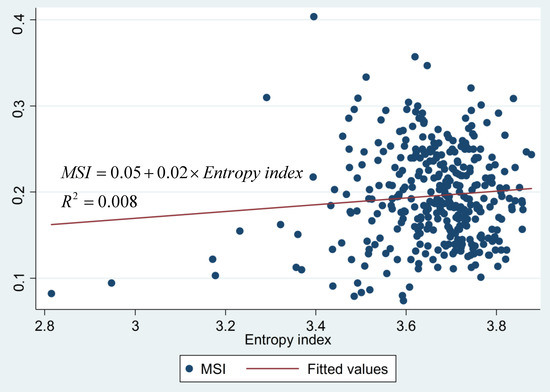Screen dimensions: 550x392
Task: Click the x-axis tick label 3
Action: (x=135, y=326)
